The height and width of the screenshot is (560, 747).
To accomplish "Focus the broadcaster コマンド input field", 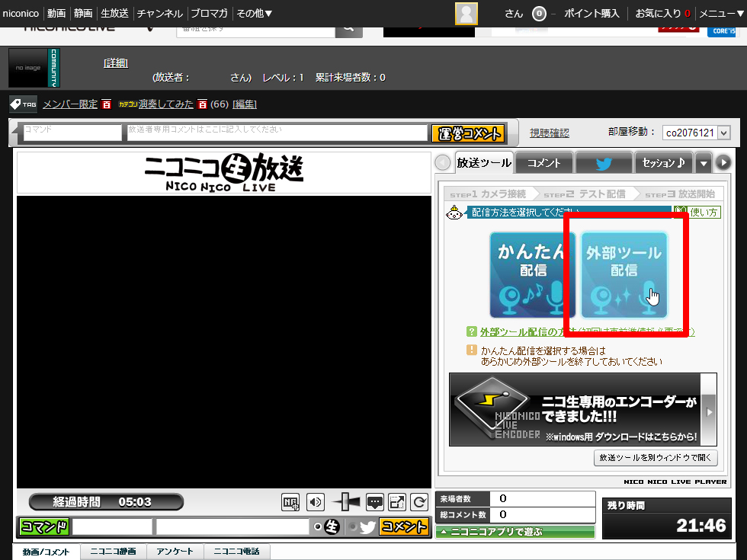I will [x=72, y=133].
